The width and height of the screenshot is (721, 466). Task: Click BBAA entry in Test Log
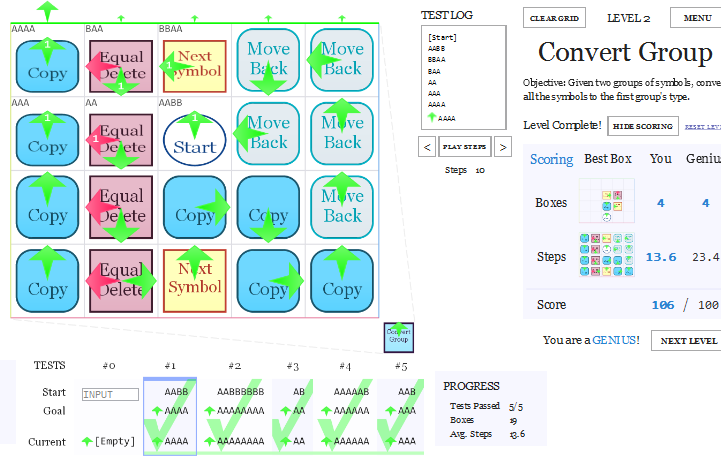436,59
